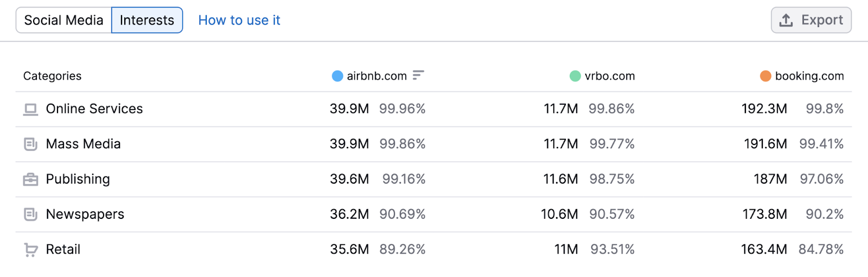The image size is (868, 277).
Task: Click the news icon beside Mass Media
Action: (30, 144)
